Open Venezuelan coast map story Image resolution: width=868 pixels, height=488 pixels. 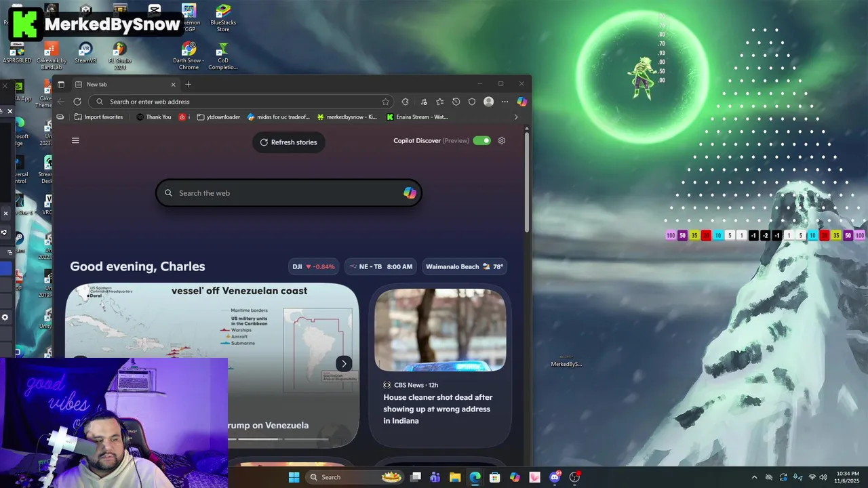(212, 365)
